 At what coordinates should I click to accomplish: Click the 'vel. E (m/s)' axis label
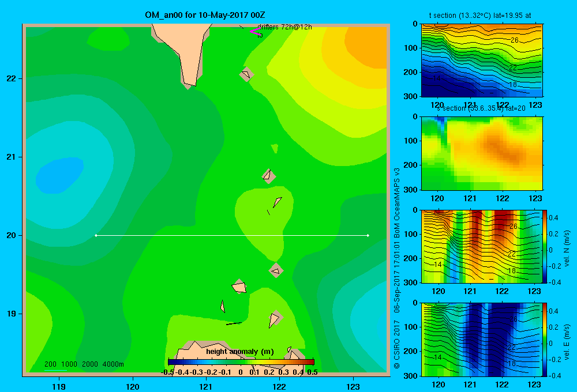[567, 342]
